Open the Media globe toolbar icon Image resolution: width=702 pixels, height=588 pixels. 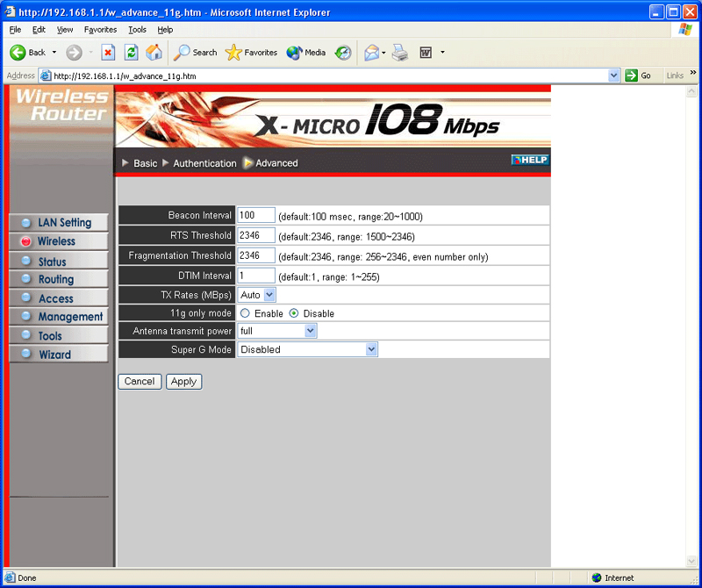tap(294, 53)
